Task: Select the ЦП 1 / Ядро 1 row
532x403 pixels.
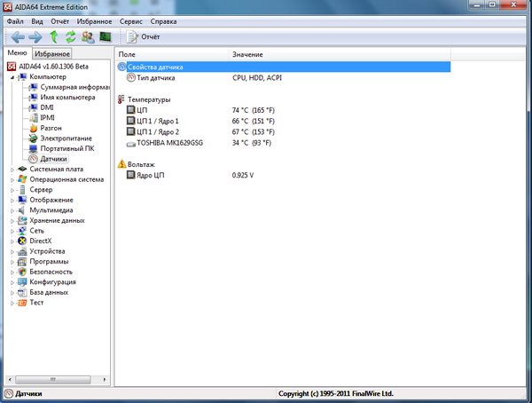Action: (x=284, y=121)
